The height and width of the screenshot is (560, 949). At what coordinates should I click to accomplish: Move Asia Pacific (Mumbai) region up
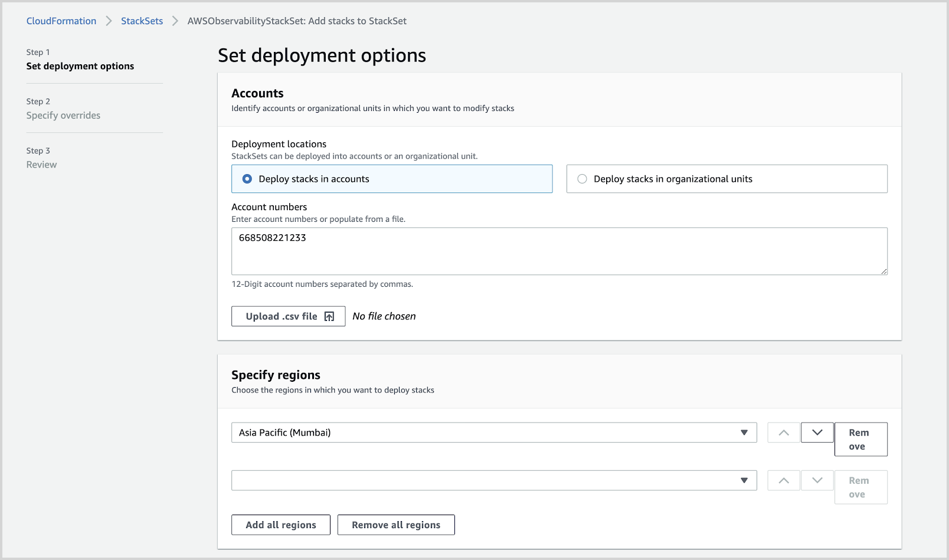click(783, 432)
